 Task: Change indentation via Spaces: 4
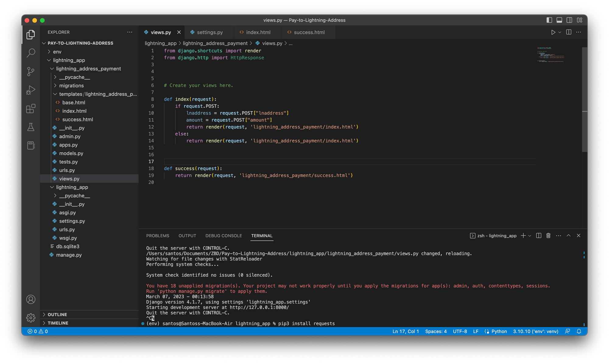(x=436, y=331)
